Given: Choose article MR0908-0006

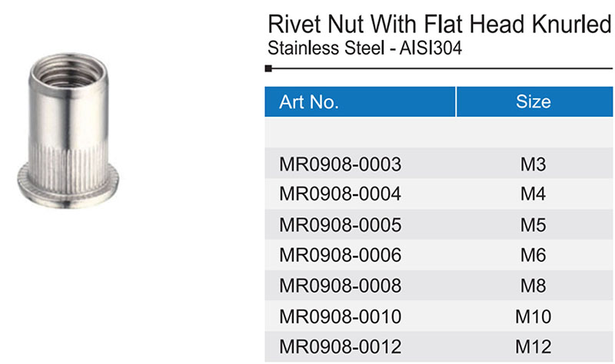Looking at the screenshot, I should 340,256.
